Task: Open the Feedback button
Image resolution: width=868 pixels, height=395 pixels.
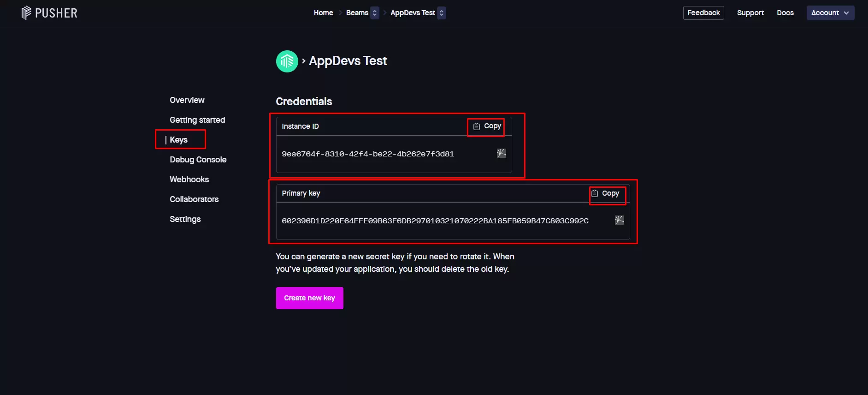Action: tap(703, 13)
